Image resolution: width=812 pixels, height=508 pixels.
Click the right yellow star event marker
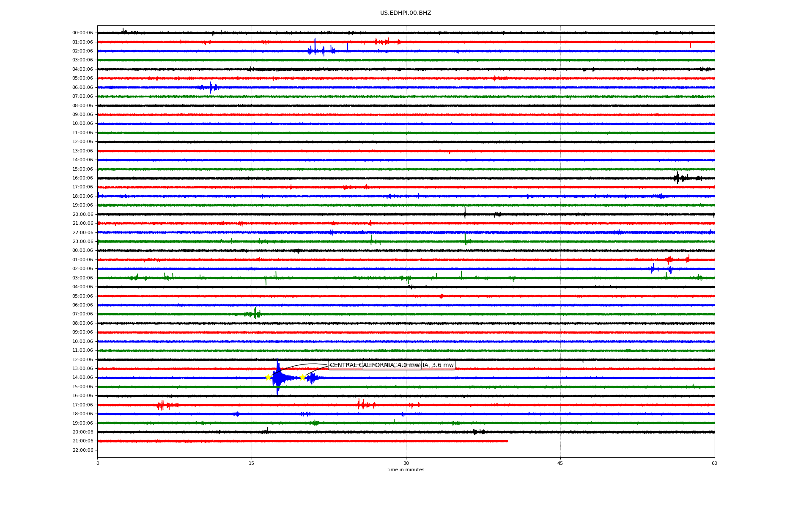(x=302, y=377)
